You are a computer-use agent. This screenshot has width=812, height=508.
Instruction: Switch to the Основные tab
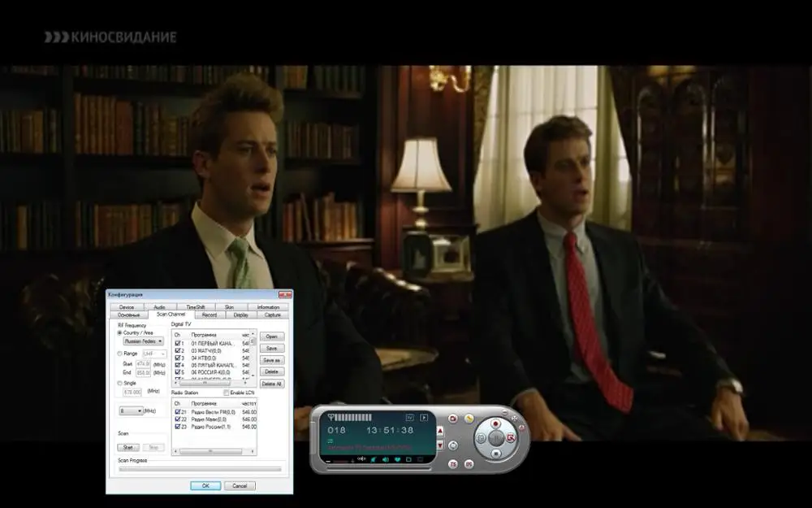click(129, 315)
